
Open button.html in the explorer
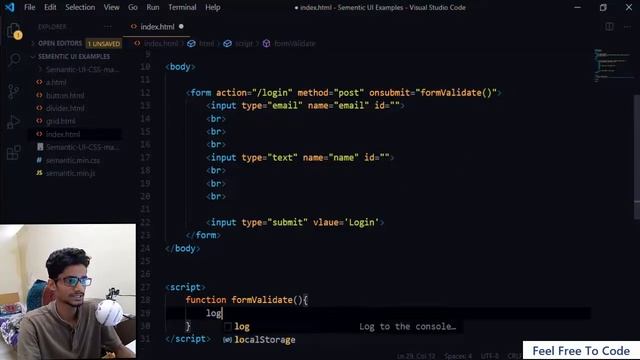65,95
